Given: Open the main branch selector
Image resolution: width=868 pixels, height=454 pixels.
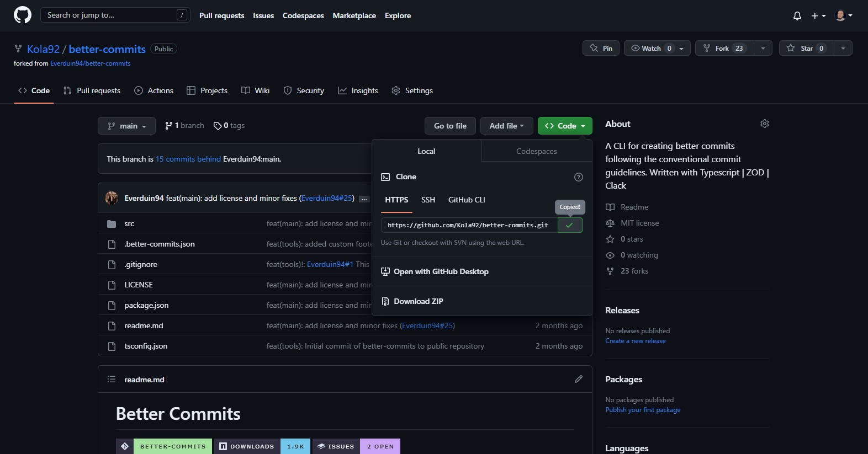Looking at the screenshot, I should tap(126, 126).
